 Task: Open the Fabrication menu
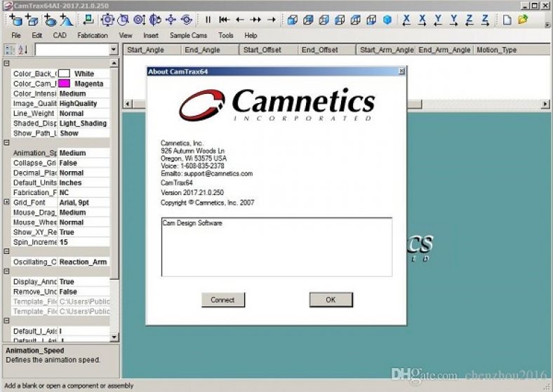pos(93,35)
